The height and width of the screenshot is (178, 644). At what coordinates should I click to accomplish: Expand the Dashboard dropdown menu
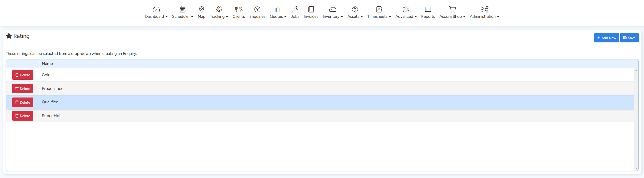pyautogui.click(x=156, y=17)
